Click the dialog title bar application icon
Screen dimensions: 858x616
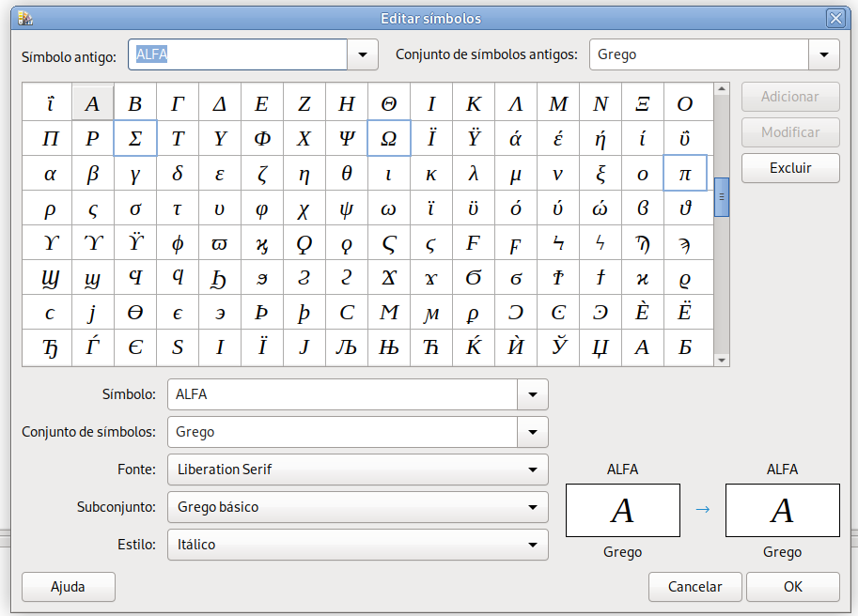(x=25, y=19)
